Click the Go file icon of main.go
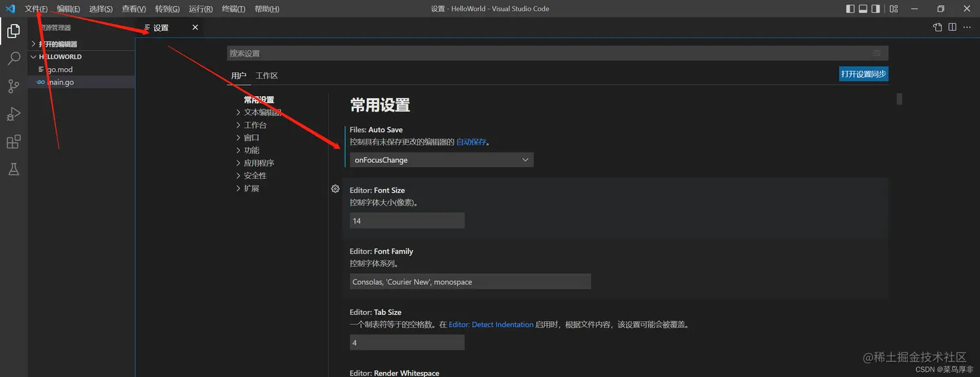This screenshot has width=980, height=377. (x=41, y=82)
